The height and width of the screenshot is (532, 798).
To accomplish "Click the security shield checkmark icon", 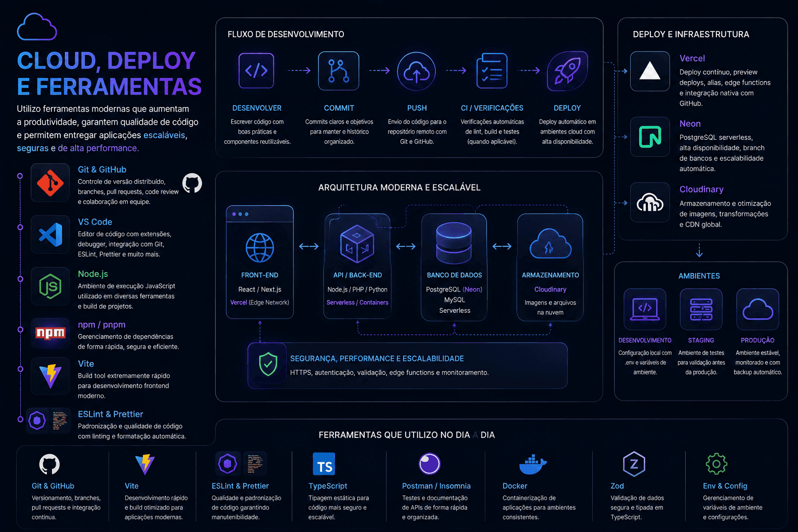I will coord(268,364).
